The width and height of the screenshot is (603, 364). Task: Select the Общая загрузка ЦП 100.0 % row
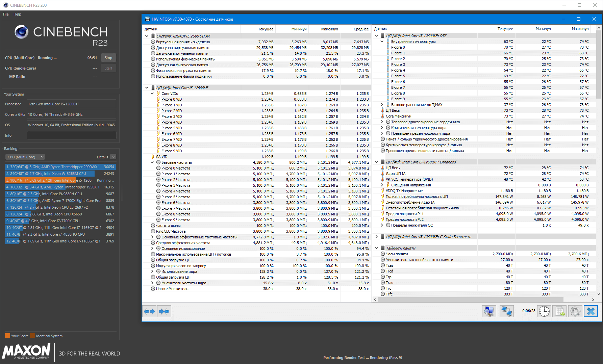click(x=257, y=260)
